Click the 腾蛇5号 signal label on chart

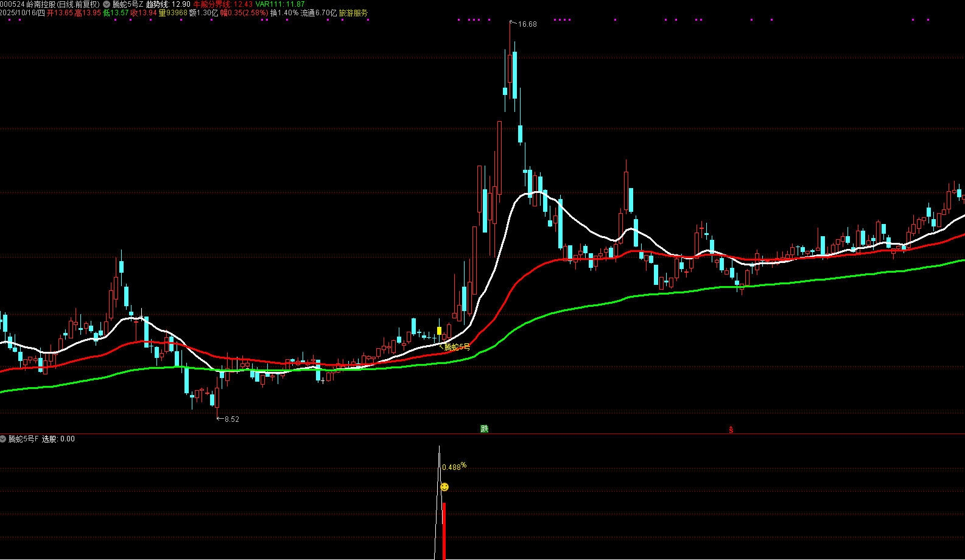[457, 347]
